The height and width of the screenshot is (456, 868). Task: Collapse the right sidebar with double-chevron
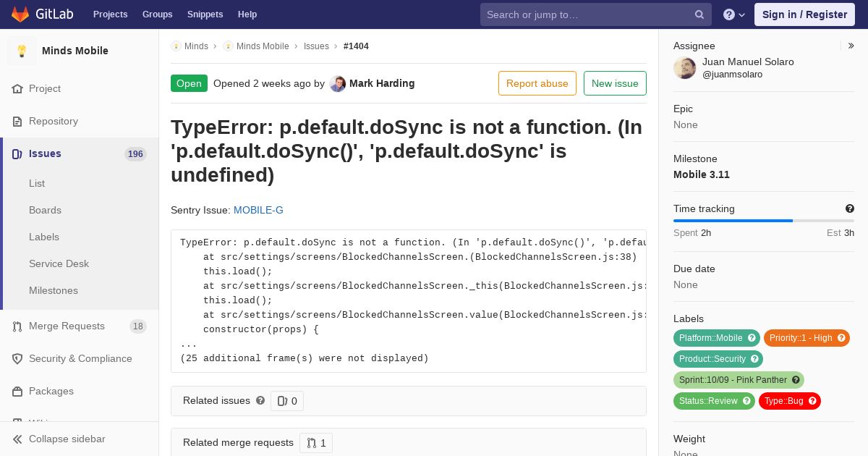(851, 46)
